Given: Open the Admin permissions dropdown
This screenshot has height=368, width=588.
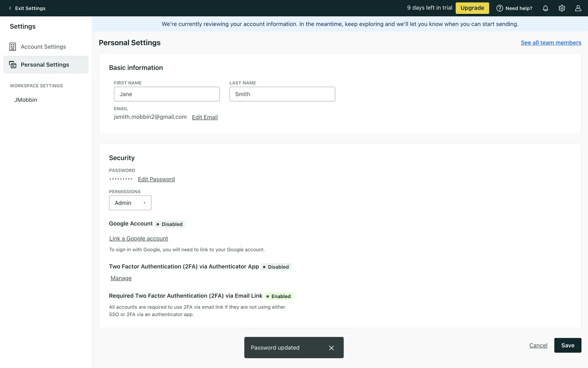Looking at the screenshot, I should [130, 203].
